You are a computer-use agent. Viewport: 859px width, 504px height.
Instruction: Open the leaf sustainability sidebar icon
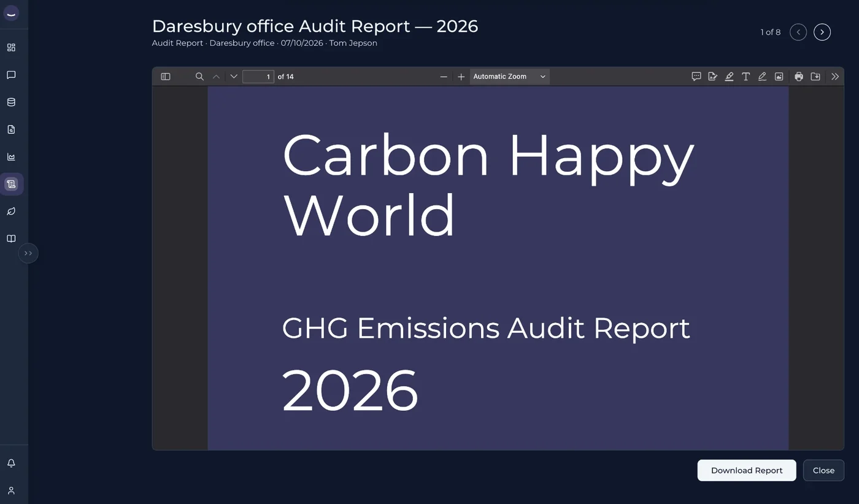11,212
